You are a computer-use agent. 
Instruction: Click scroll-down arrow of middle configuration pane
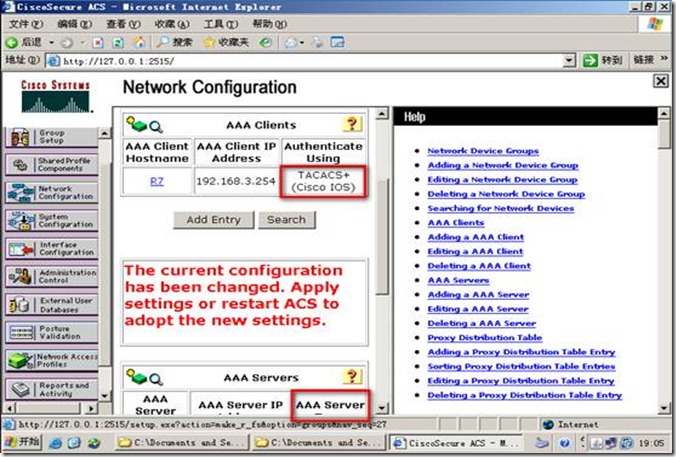(382, 408)
